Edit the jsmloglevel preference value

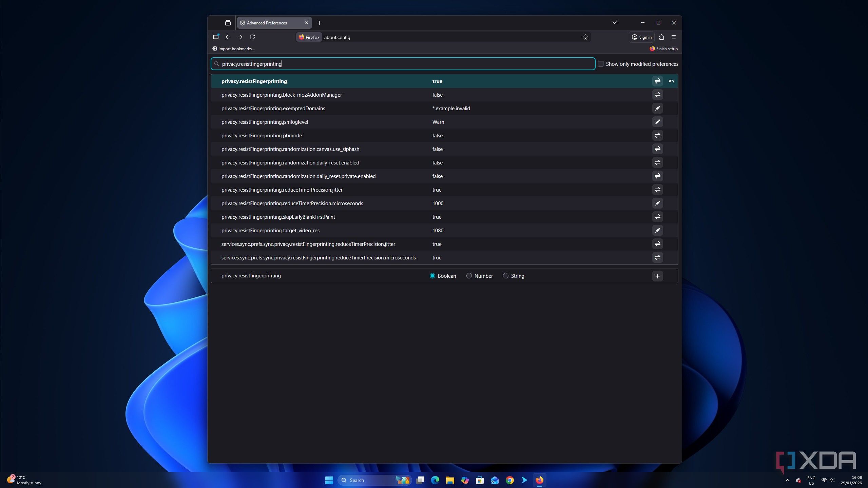[657, 122]
